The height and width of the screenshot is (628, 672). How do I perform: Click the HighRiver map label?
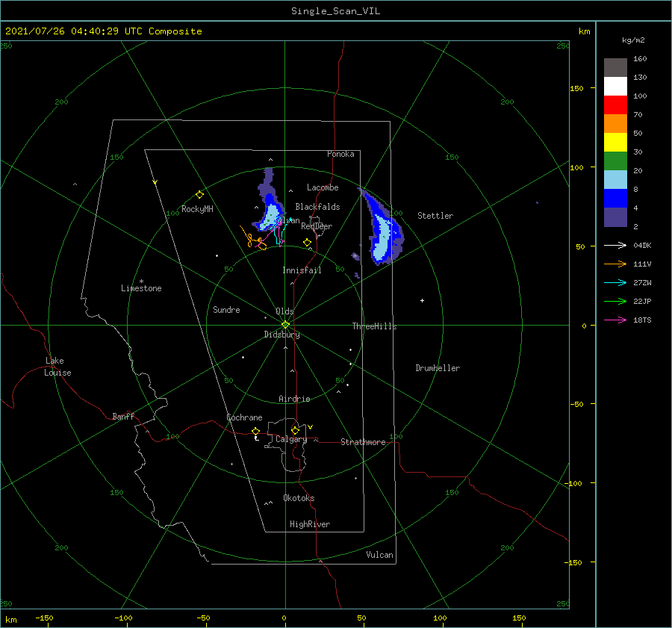309,524
